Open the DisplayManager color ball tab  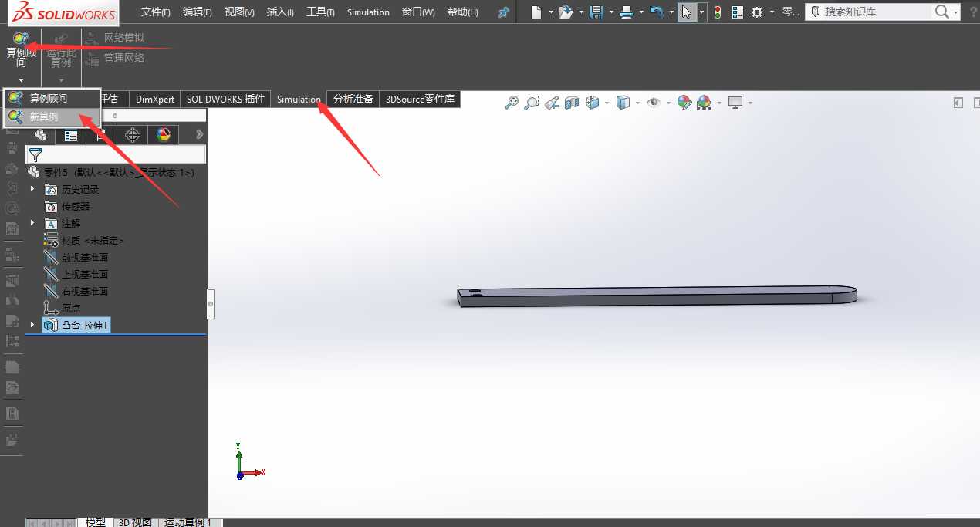(164, 135)
